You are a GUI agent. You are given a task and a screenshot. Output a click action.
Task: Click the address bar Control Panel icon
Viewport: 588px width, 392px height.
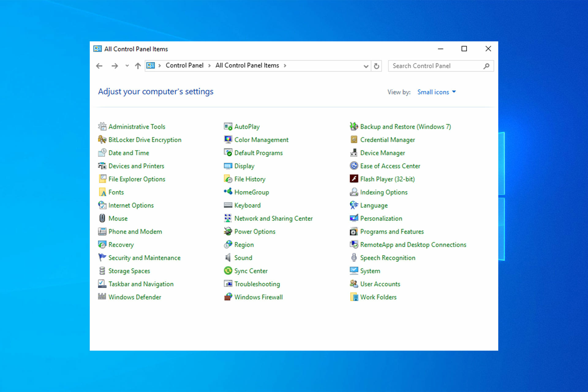(x=150, y=66)
